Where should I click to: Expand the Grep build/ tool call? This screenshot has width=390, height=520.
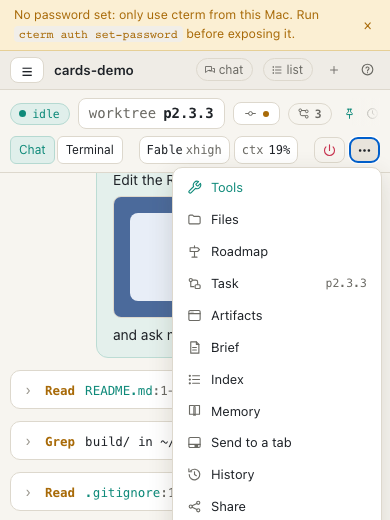(x=28, y=442)
